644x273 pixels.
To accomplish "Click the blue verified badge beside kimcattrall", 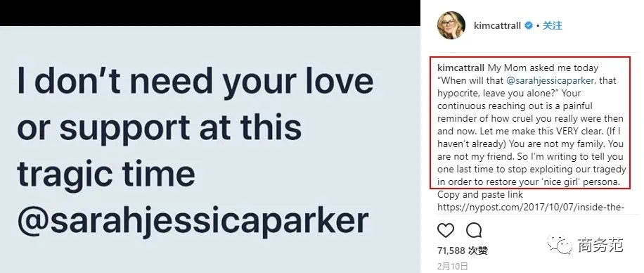I will click(x=529, y=26).
